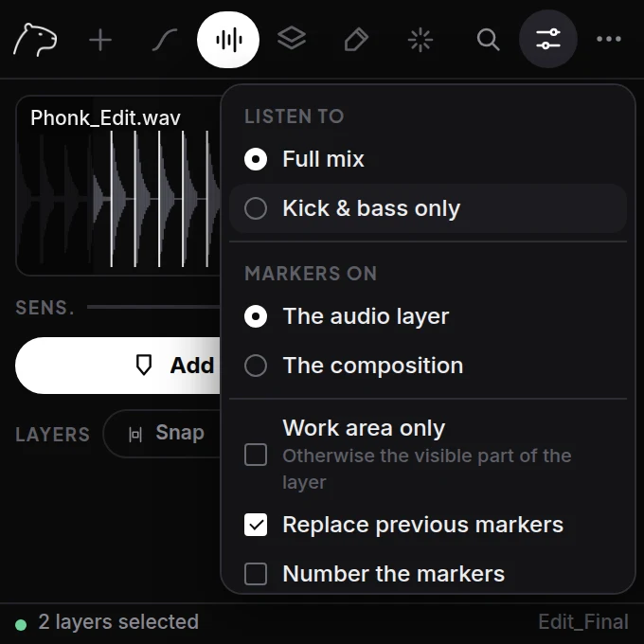The width and height of the screenshot is (644, 644).
Task: Click the SENS. label
Action: click(45, 308)
